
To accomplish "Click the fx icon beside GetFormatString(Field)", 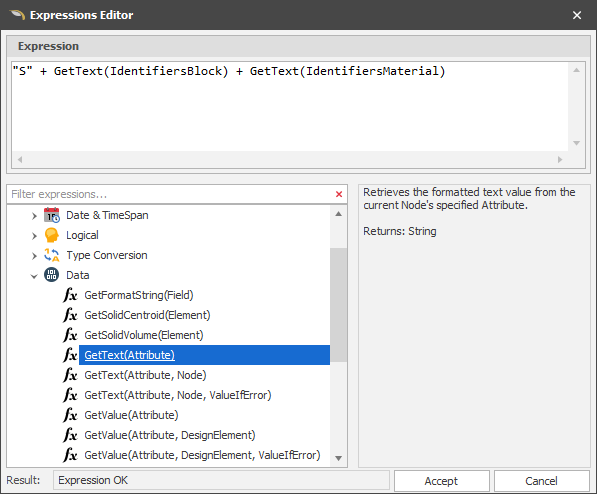I will click(x=70, y=295).
